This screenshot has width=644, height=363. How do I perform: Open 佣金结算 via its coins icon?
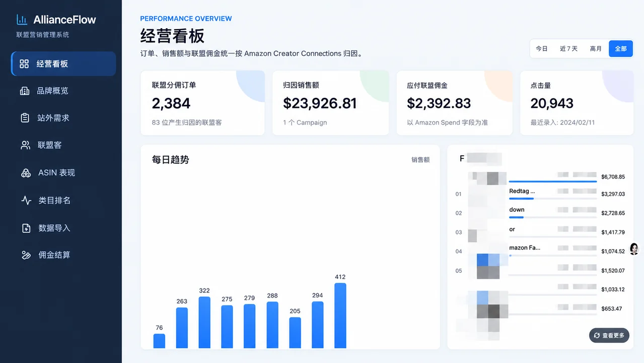tap(26, 255)
